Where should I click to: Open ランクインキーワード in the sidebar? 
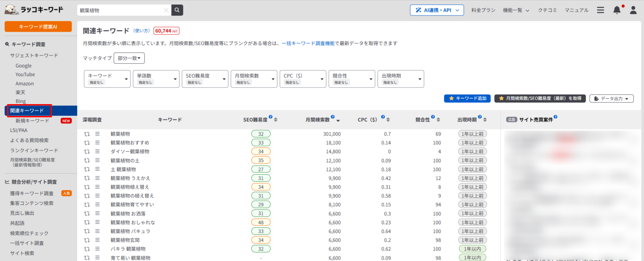point(34,150)
